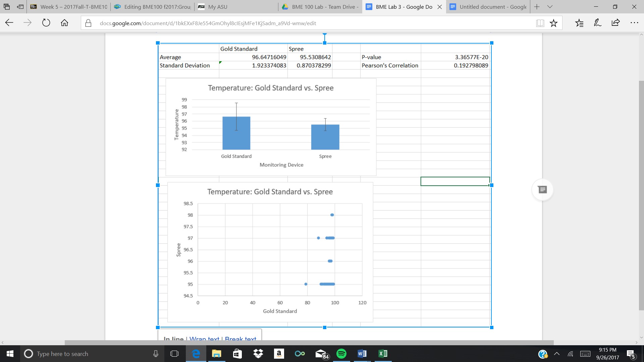Refresh the current page
The image size is (644, 362).
tap(46, 23)
